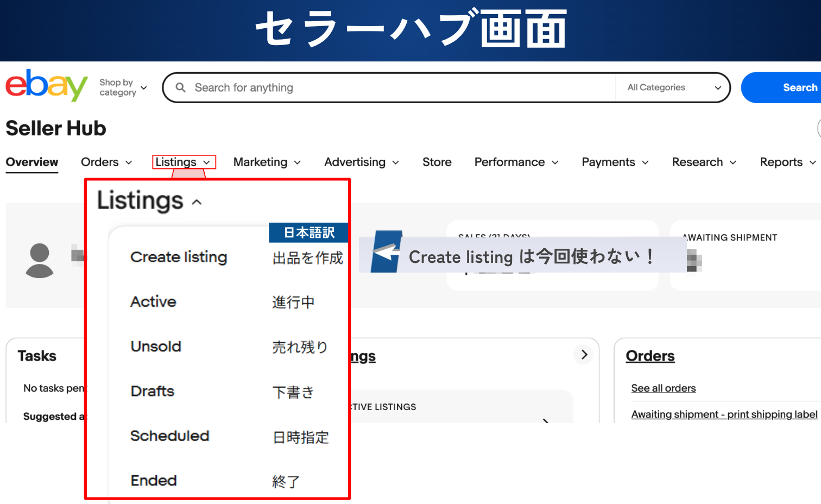Expand the Marketing menu
This screenshot has height=504, width=821.
(267, 162)
